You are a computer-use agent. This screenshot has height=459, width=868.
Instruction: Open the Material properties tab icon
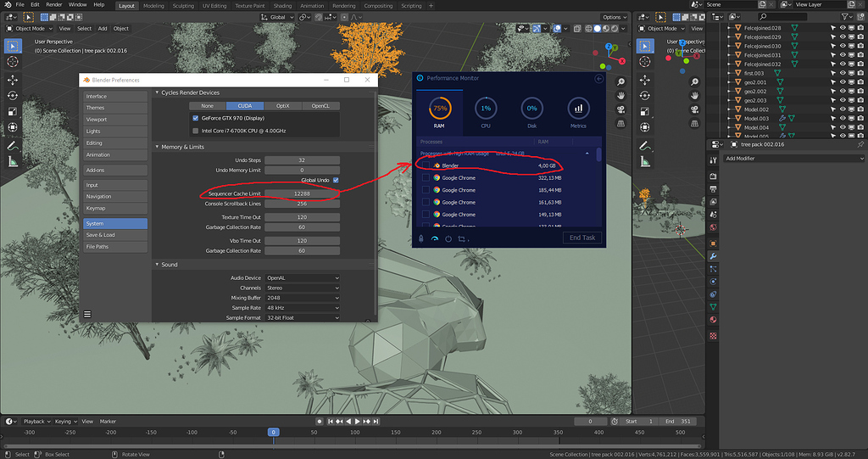point(713,319)
